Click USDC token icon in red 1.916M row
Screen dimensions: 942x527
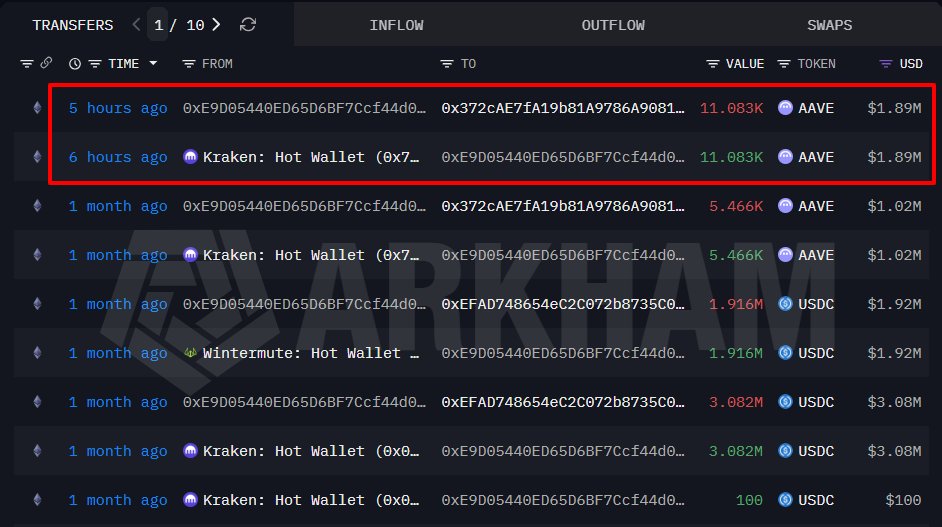(785, 303)
